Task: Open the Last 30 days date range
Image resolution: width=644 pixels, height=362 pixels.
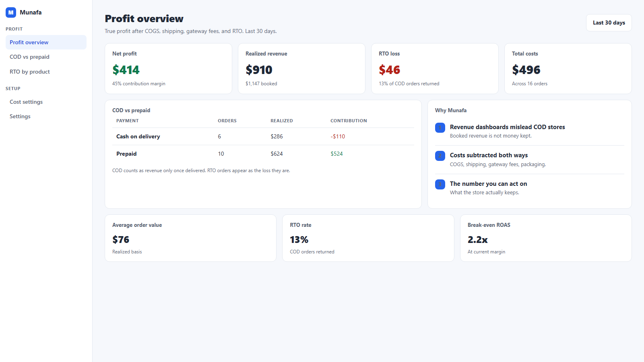Action: point(609,23)
